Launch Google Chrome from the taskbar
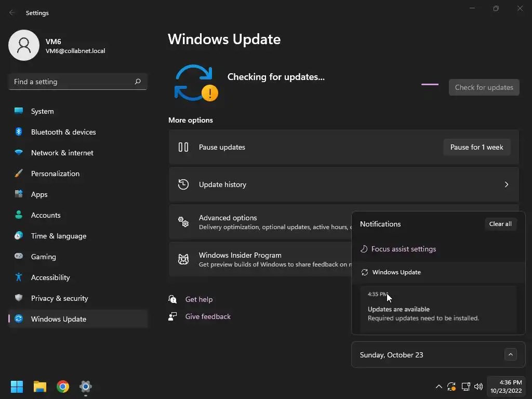The image size is (532, 399). [x=63, y=387]
